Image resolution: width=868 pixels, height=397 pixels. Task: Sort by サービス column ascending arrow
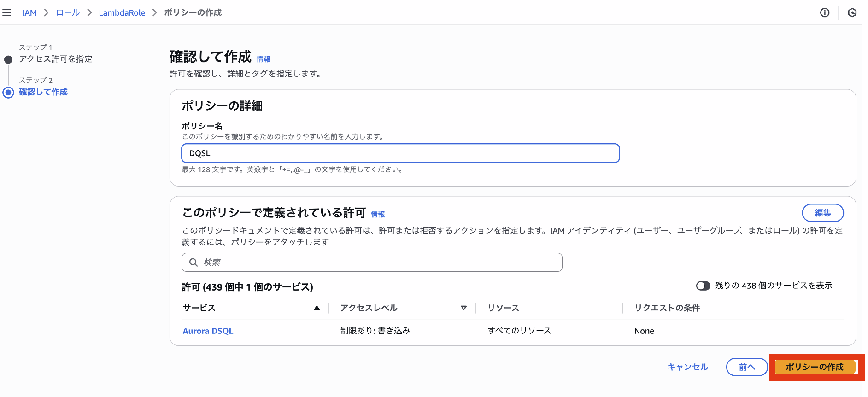click(317, 308)
